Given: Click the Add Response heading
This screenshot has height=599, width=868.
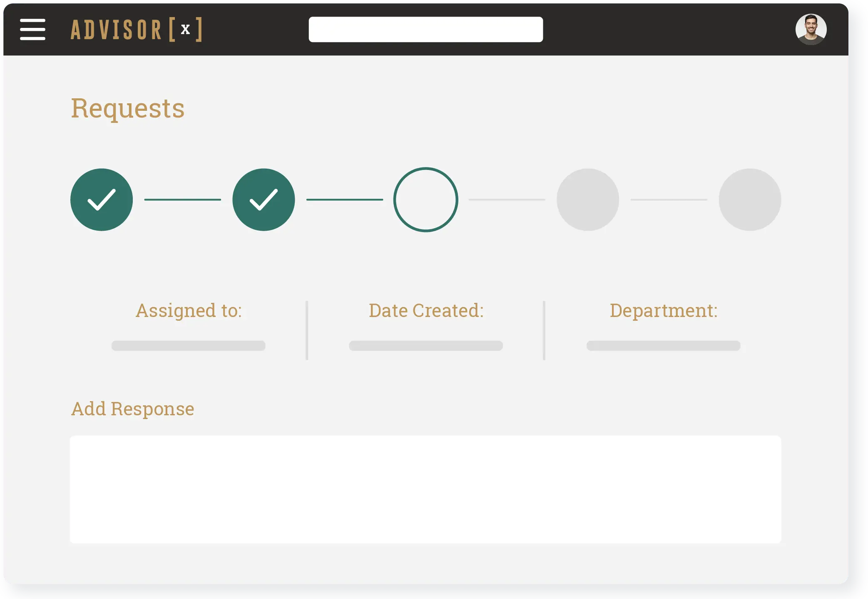Looking at the screenshot, I should click(132, 409).
